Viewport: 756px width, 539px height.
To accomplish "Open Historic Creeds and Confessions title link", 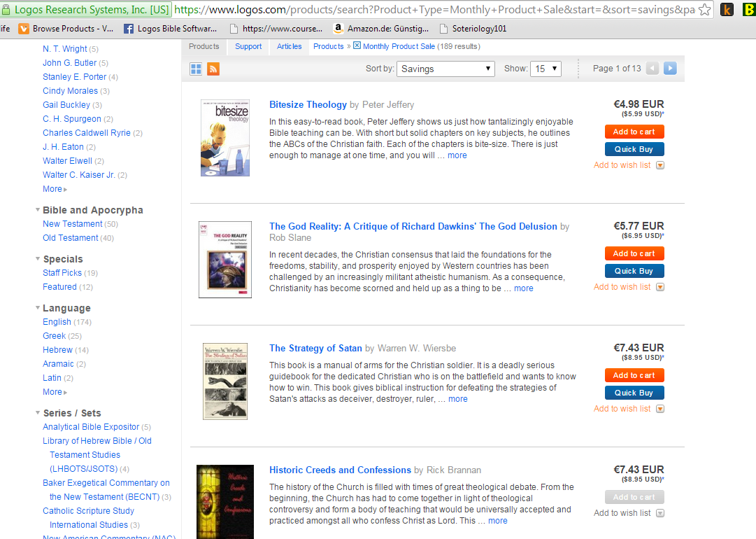I will pos(340,470).
